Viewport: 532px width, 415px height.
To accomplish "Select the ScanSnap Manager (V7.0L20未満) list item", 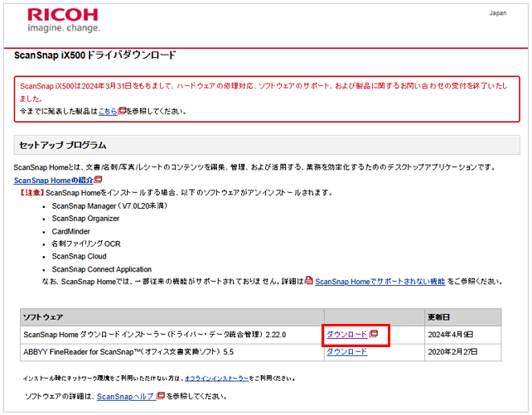I will (x=109, y=205).
